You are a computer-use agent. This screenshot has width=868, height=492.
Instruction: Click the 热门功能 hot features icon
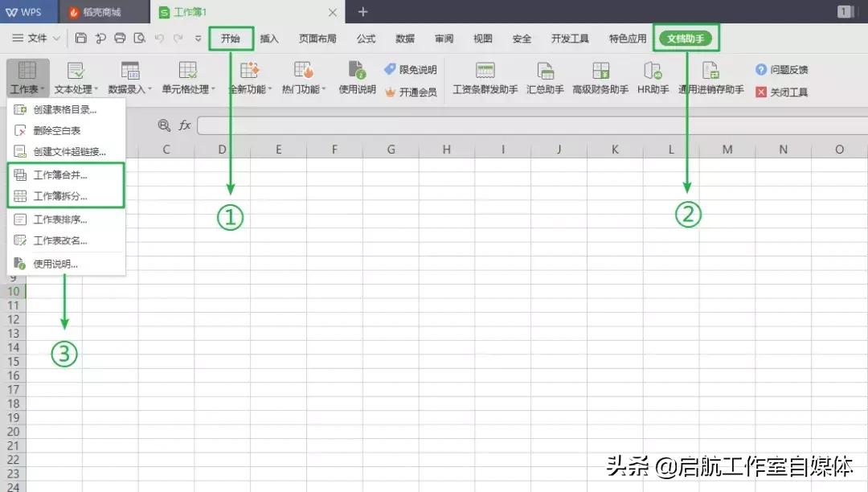click(303, 78)
